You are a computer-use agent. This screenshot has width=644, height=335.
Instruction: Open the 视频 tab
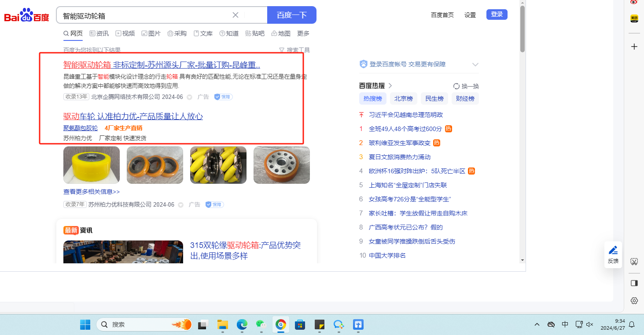point(125,33)
